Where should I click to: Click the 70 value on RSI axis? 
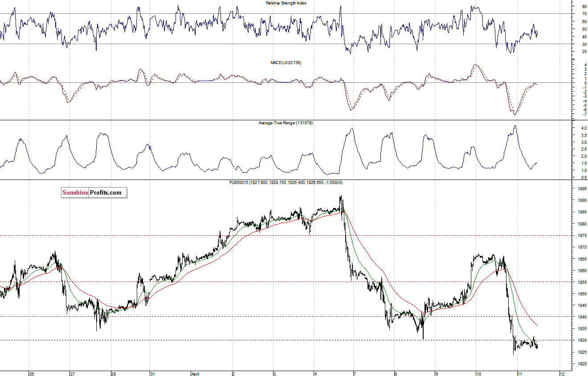pos(584,14)
